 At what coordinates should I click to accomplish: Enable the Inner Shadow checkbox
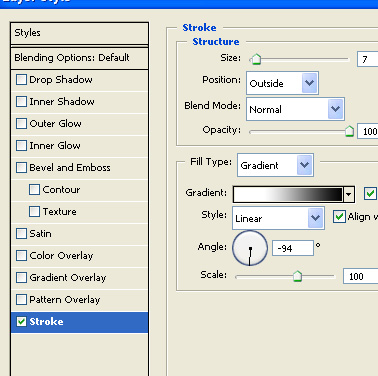click(x=21, y=102)
